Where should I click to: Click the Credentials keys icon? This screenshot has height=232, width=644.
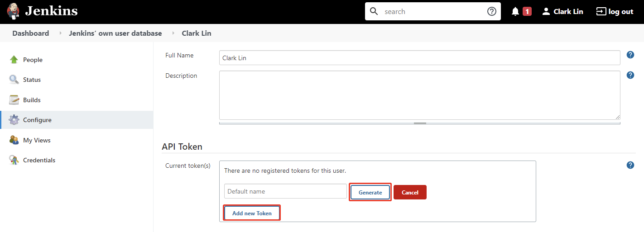14,160
